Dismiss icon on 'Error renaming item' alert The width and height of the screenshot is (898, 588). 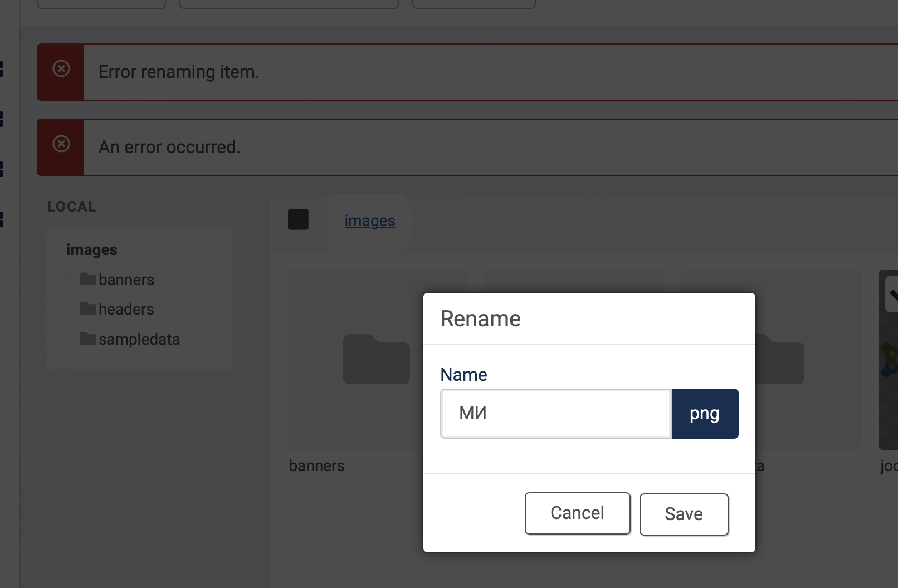(x=61, y=68)
